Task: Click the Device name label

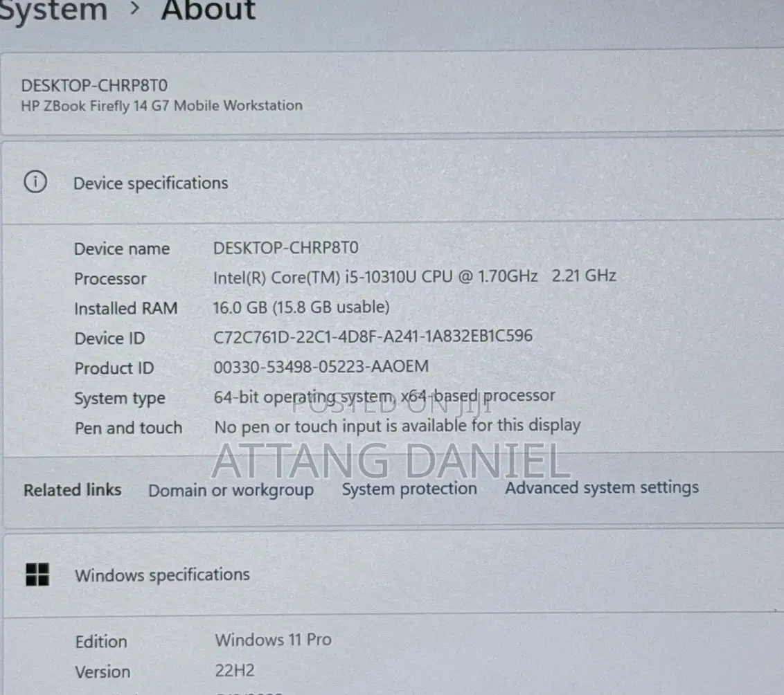Action: [122, 249]
